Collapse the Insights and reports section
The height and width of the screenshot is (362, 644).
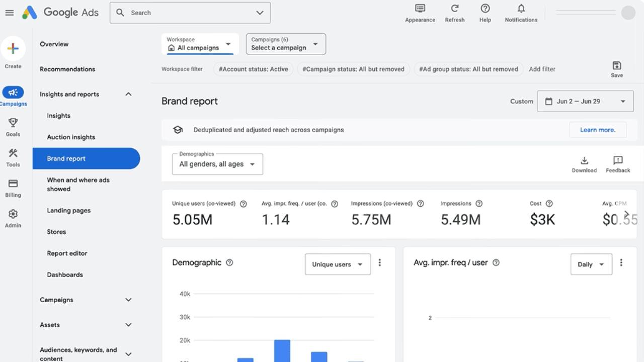(128, 95)
